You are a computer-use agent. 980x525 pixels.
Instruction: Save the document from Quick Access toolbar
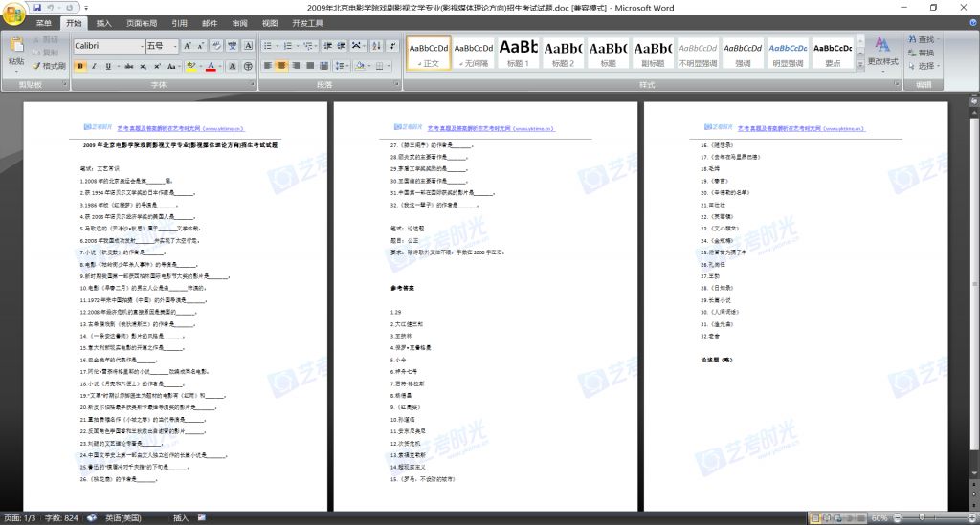[39, 8]
